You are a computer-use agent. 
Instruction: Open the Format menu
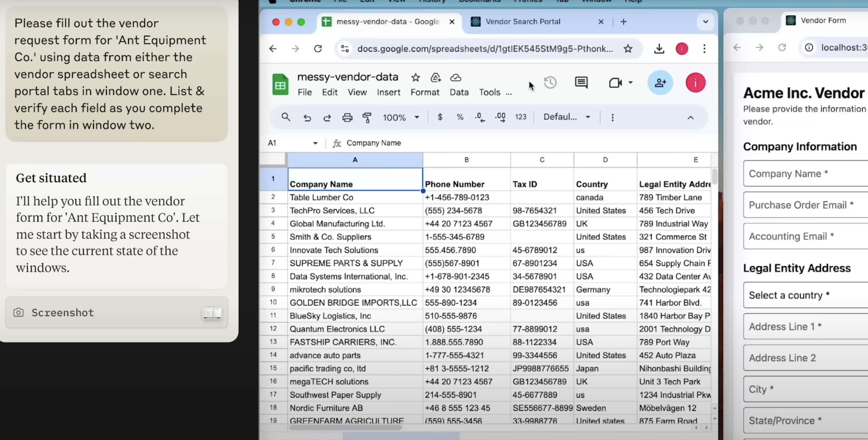(425, 92)
